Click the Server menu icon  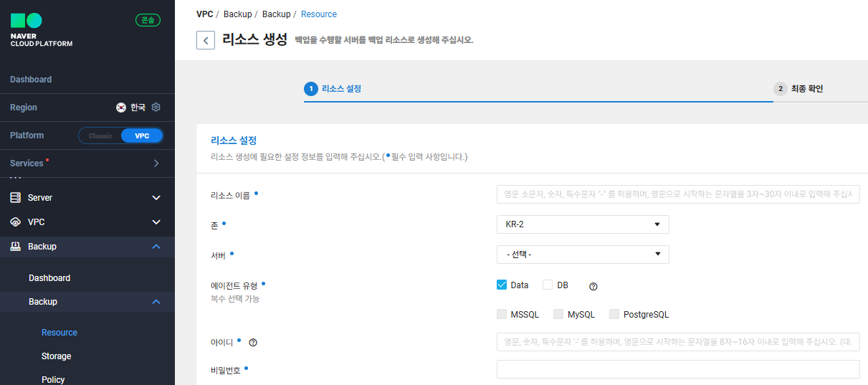[15, 197]
